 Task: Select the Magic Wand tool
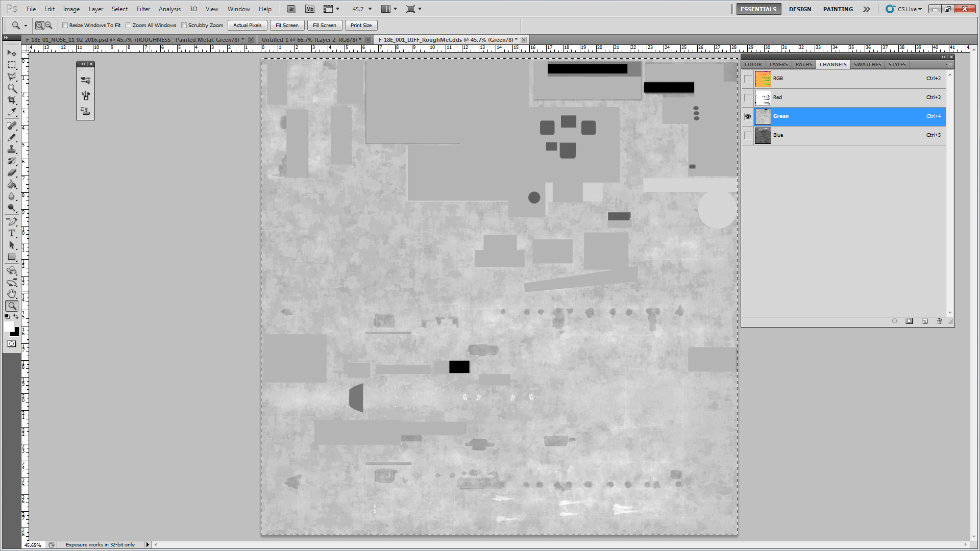(x=12, y=88)
